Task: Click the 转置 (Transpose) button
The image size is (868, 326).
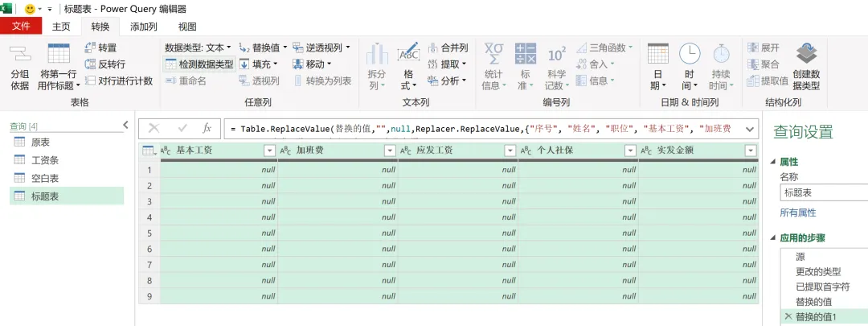Action: pyautogui.click(x=100, y=47)
